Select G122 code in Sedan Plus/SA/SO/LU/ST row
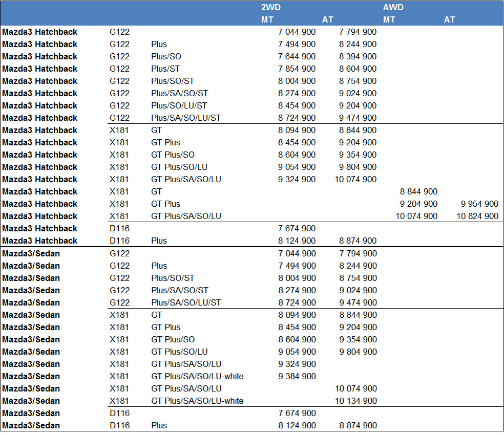504x435 pixels. tap(119, 302)
